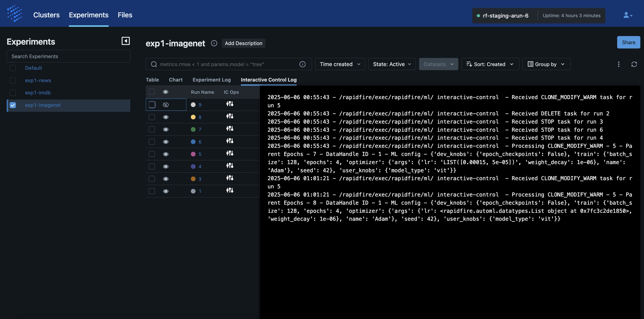Click the Run Name column header
Viewport: 644px width, 319px height.
point(202,92)
